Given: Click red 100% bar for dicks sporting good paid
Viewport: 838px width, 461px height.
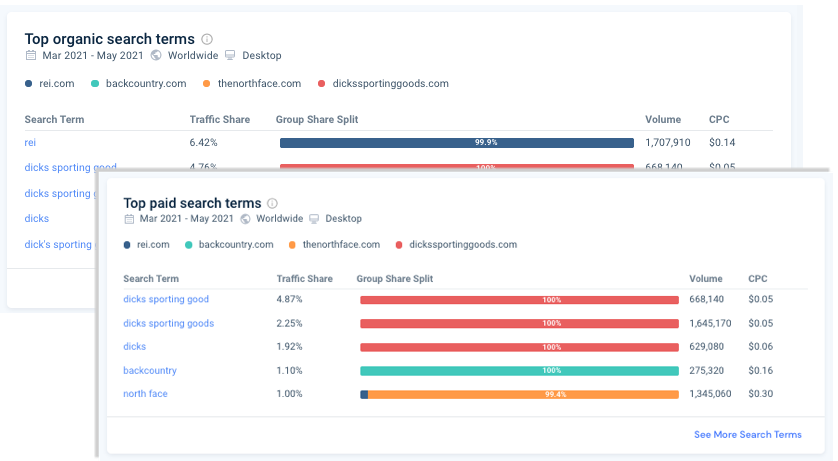Looking at the screenshot, I should tap(519, 300).
